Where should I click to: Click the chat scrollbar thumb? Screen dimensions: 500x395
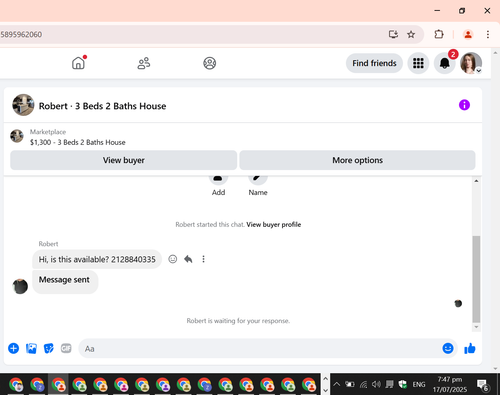476,279
